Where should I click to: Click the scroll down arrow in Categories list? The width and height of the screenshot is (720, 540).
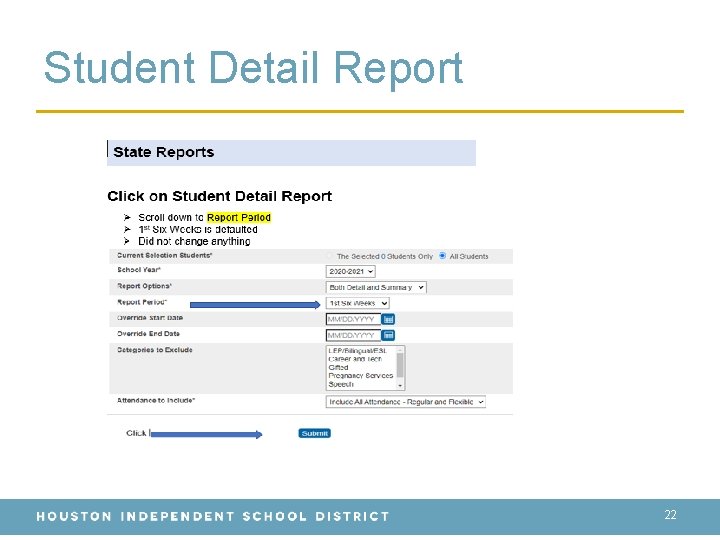click(x=400, y=386)
